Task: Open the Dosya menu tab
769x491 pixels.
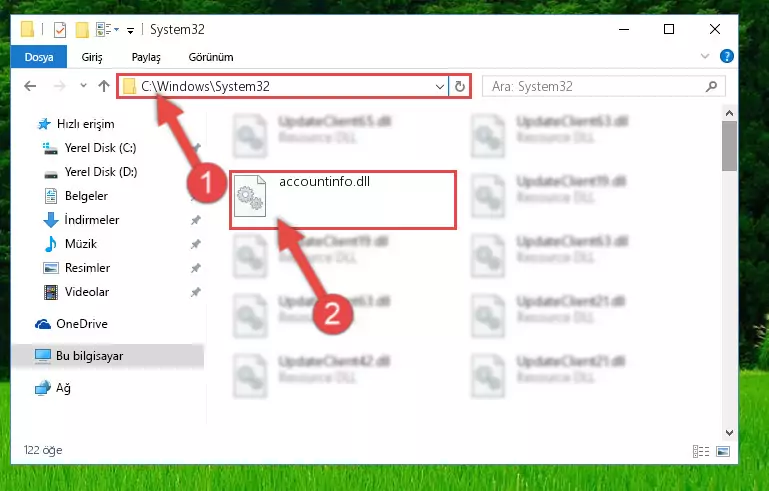Action: (39, 57)
